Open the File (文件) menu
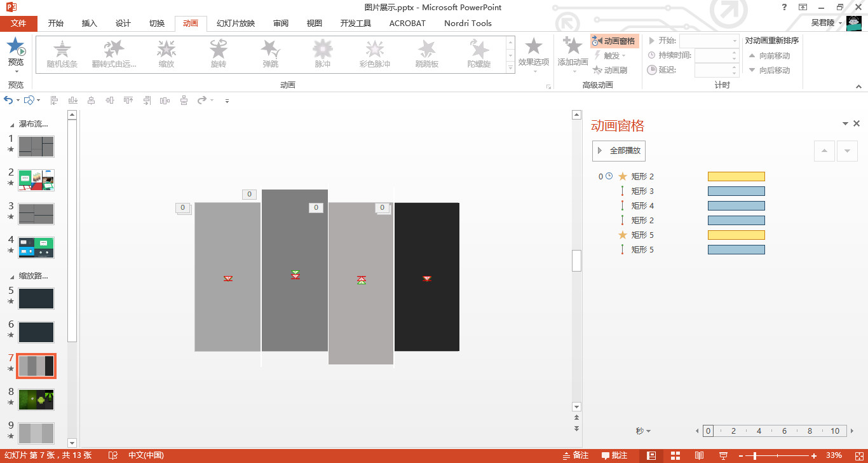Screen dimensions: 868x463 click(x=18, y=24)
